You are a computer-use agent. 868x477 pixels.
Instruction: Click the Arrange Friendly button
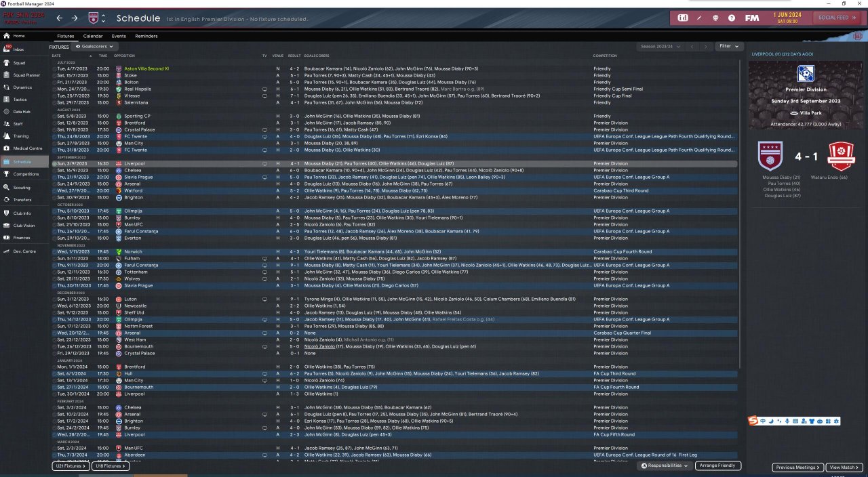pos(718,465)
